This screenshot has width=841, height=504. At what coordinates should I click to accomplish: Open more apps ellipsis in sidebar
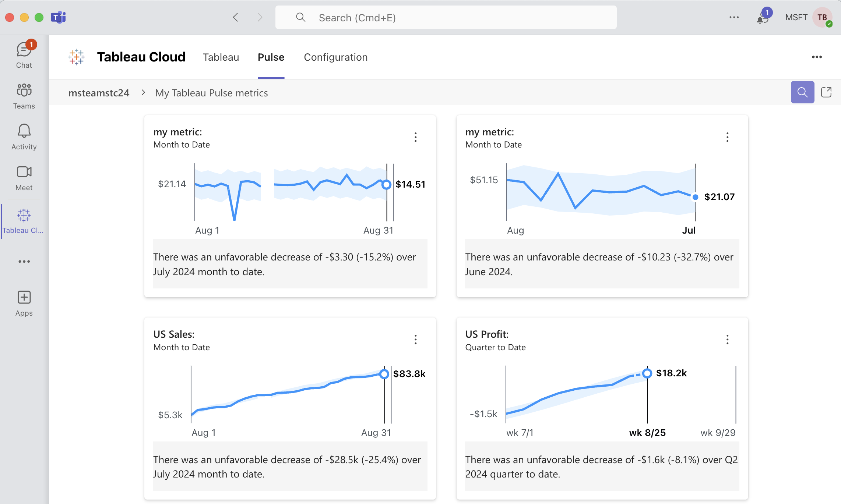point(24,262)
